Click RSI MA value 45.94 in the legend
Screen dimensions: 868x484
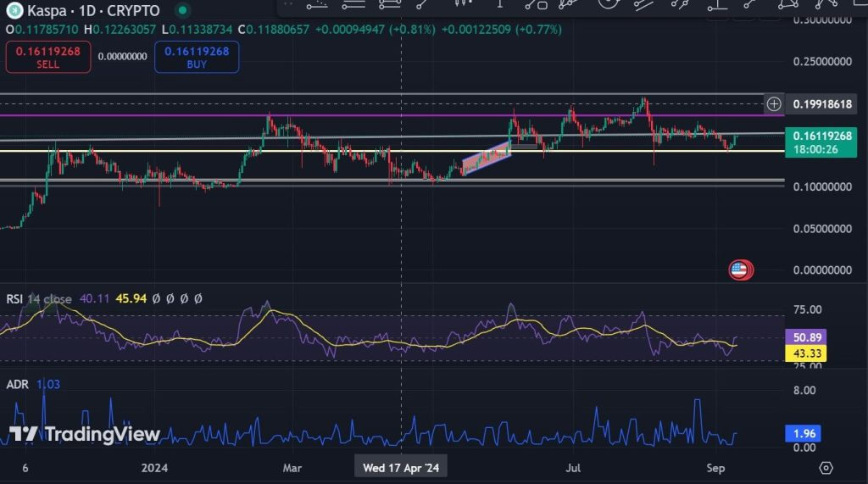pyautogui.click(x=131, y=299)
